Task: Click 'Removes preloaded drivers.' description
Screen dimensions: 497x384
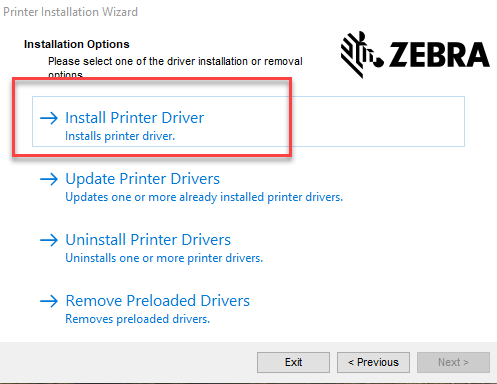Action: point(137,319)
